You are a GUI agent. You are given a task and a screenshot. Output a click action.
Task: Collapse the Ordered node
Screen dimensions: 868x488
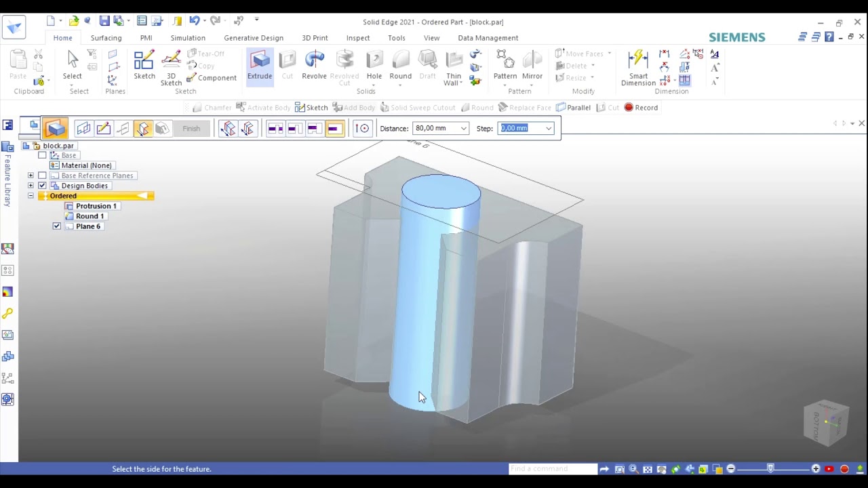point(31,196)
